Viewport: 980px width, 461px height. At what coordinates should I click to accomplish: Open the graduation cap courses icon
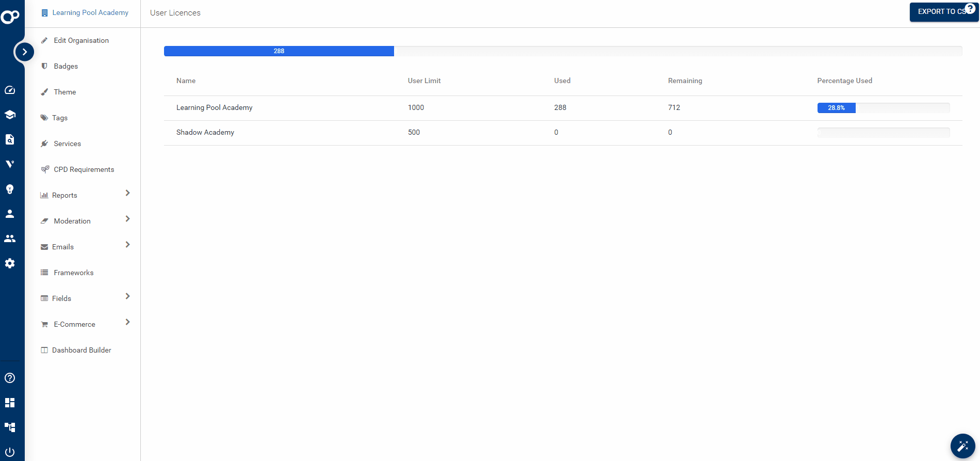10,115
